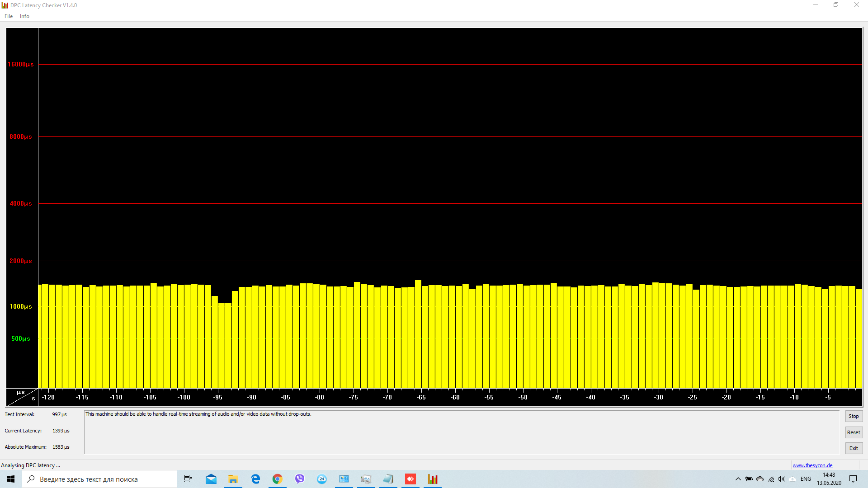Click the DPC Latency Checker taskbar icon
This screenshot has width=868, height=488.
point(433,479)
